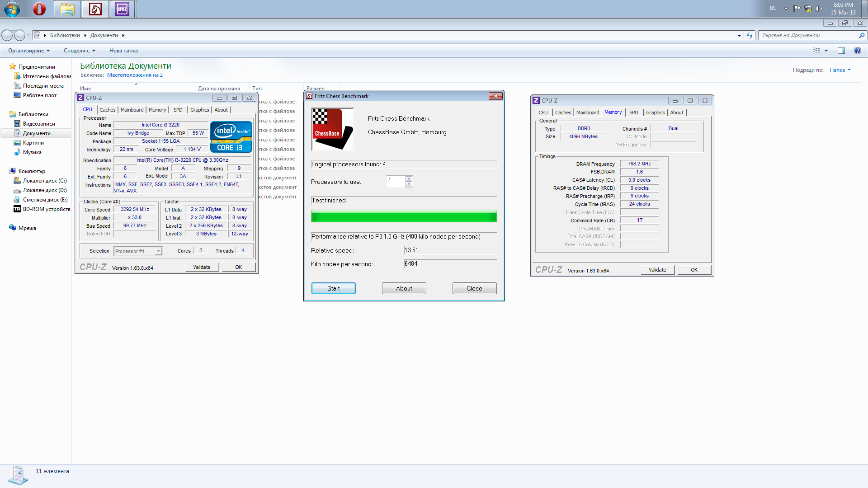Open the view options dropdown arrow
Viewport: 868px width, 488px height.
pyautogui.click(x=826, y=51)
